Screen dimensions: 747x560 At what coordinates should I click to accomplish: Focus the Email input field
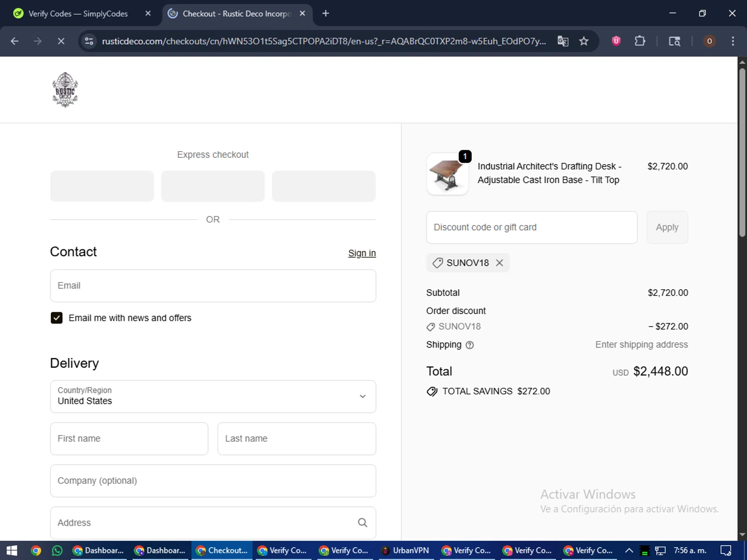click(213, 286)
